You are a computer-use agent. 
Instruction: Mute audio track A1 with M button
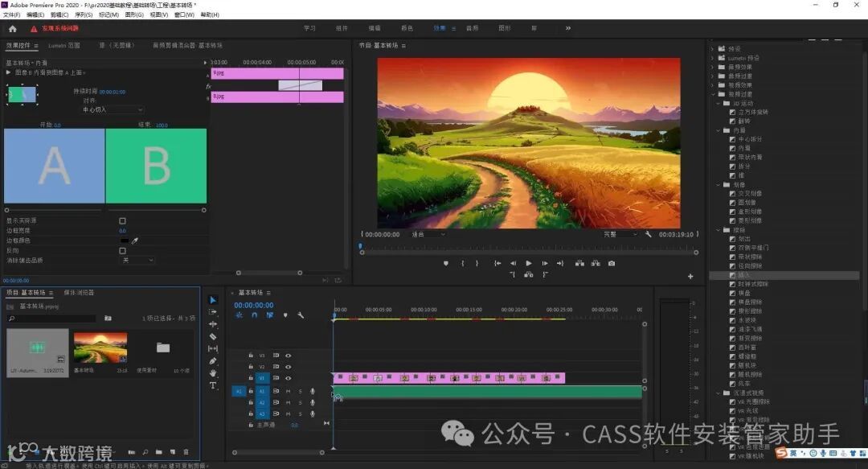288,392
